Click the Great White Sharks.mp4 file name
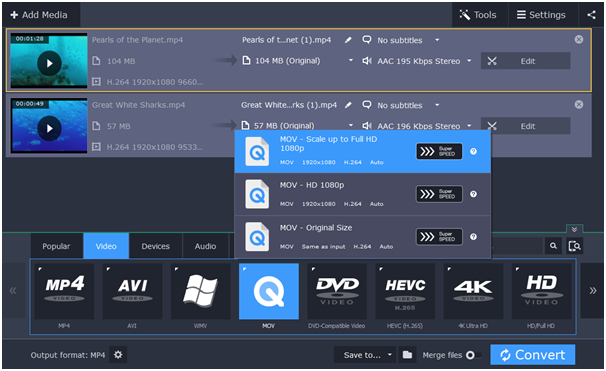Image resolution: width=606 pixels, height=371 pixels. click(138, 105)
